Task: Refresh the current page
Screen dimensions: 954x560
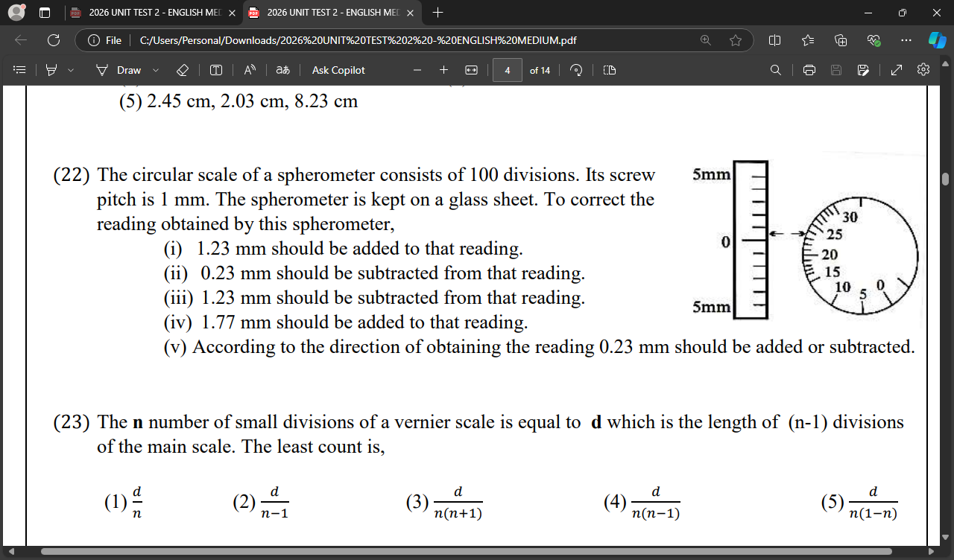Action: click(54, 40)
